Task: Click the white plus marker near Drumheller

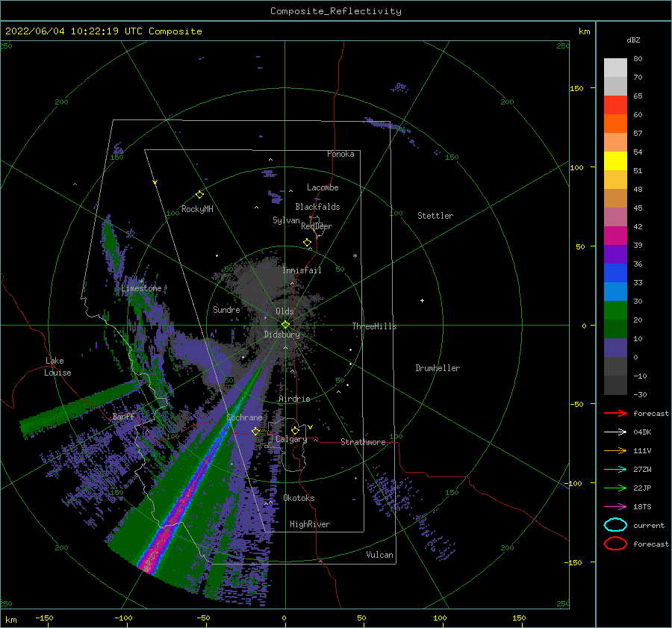Action: tap(422, 300)
